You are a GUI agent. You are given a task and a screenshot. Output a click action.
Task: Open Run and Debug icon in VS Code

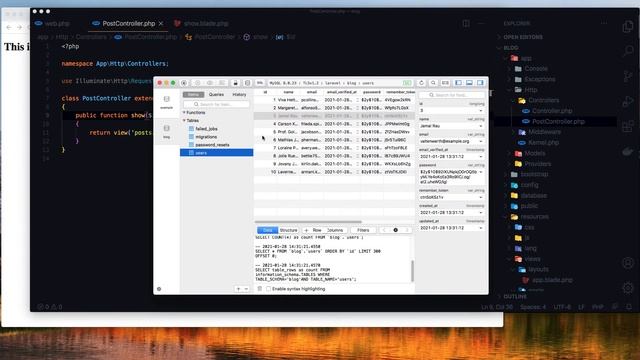628,102
